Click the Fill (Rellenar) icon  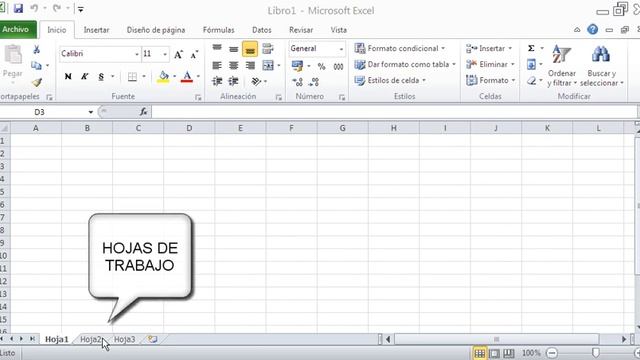pos(531,64)
